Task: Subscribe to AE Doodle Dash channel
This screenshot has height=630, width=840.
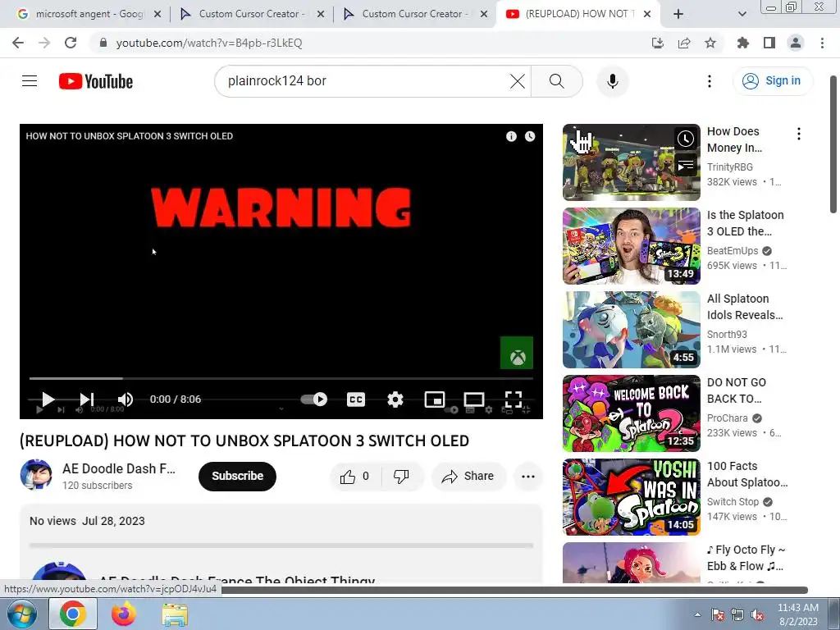Action: point(237,477)
